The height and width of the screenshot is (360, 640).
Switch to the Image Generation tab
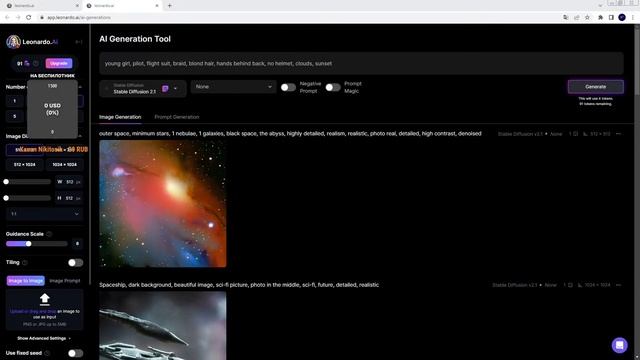tap(120, 117)
